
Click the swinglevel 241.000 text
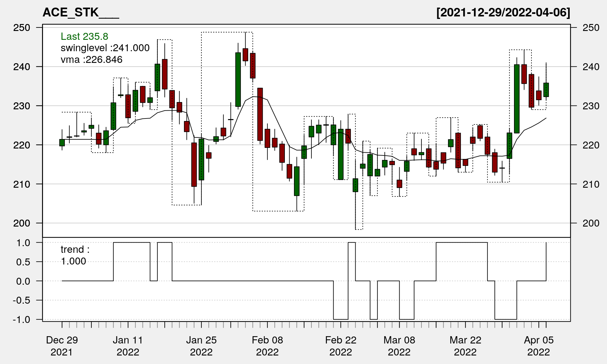point(105,48)
